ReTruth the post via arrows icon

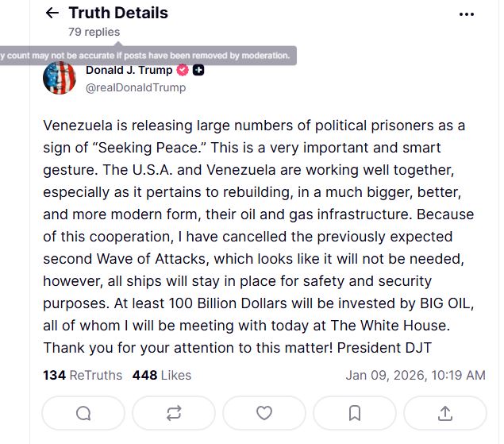click(174, 412)
